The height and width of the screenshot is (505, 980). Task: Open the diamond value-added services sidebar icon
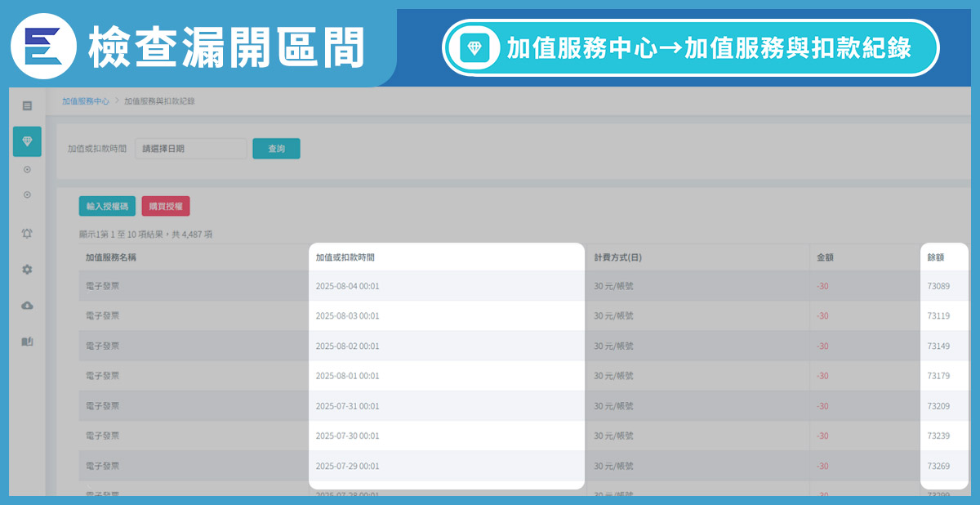pyautogui.click(x=27, y=141)
